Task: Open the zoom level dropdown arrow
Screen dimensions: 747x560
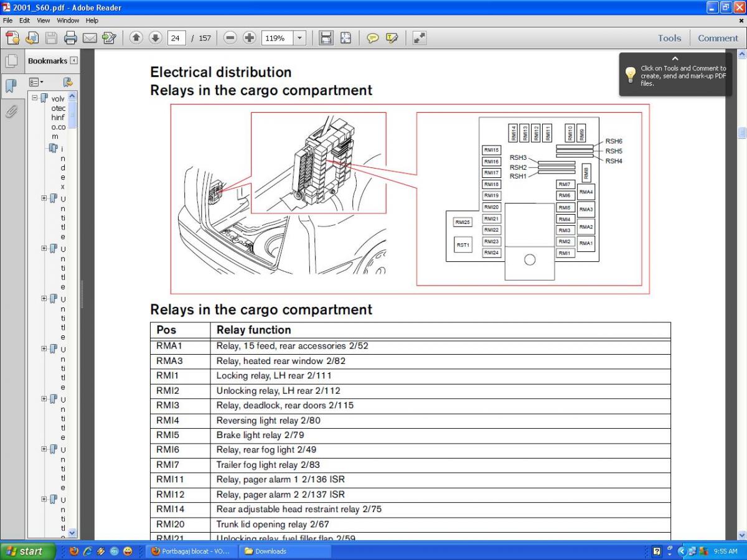Action: 299,38
